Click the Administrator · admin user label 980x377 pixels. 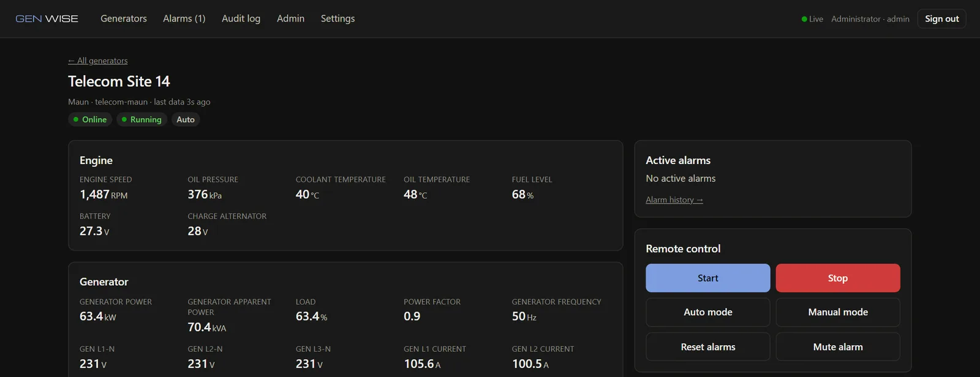point(870,19)
